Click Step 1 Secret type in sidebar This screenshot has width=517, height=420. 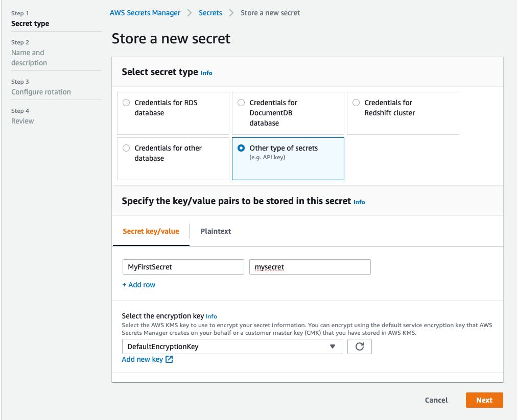click(30, 19)
